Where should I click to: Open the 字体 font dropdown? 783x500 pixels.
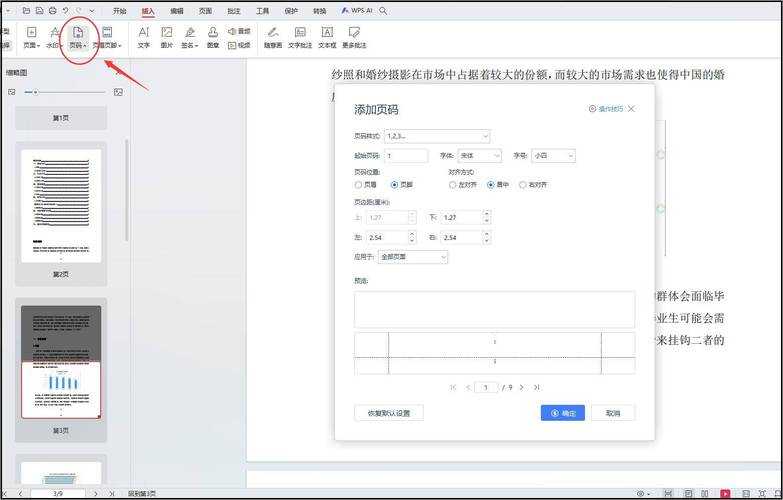click(x=479, y=156)
